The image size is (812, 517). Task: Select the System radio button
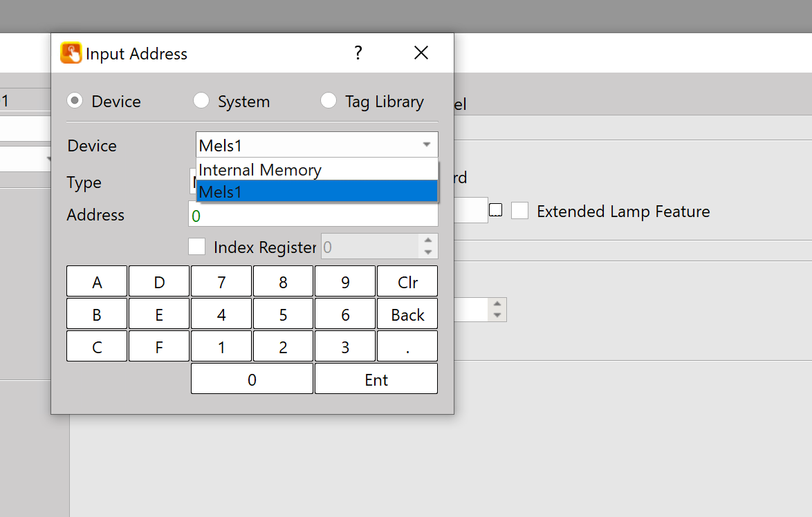[201, 101]
